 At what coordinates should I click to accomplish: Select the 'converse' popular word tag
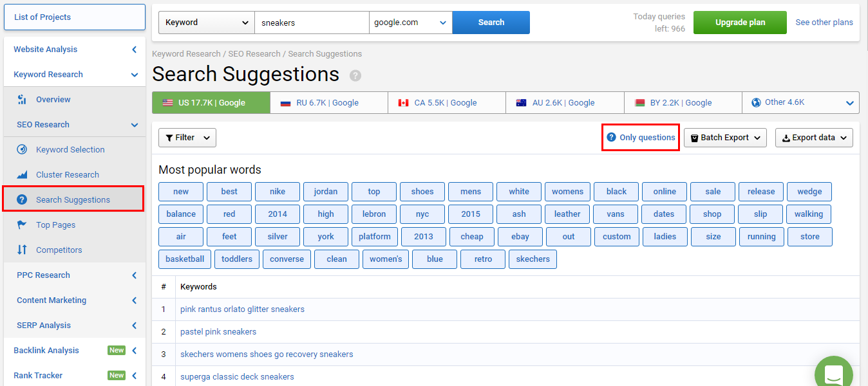tap(287, 259)
